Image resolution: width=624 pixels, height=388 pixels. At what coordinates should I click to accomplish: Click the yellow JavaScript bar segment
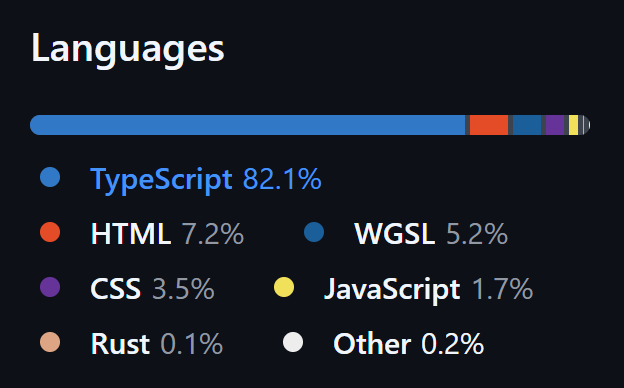573,125
